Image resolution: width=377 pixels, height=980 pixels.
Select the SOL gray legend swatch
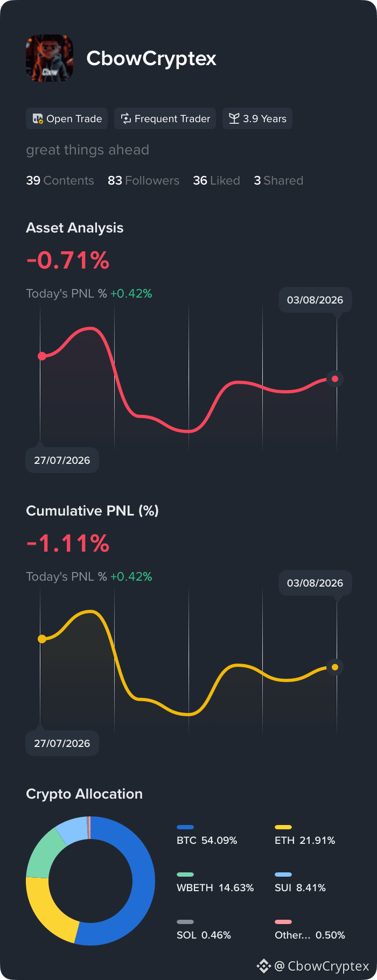tap(185, 922)
